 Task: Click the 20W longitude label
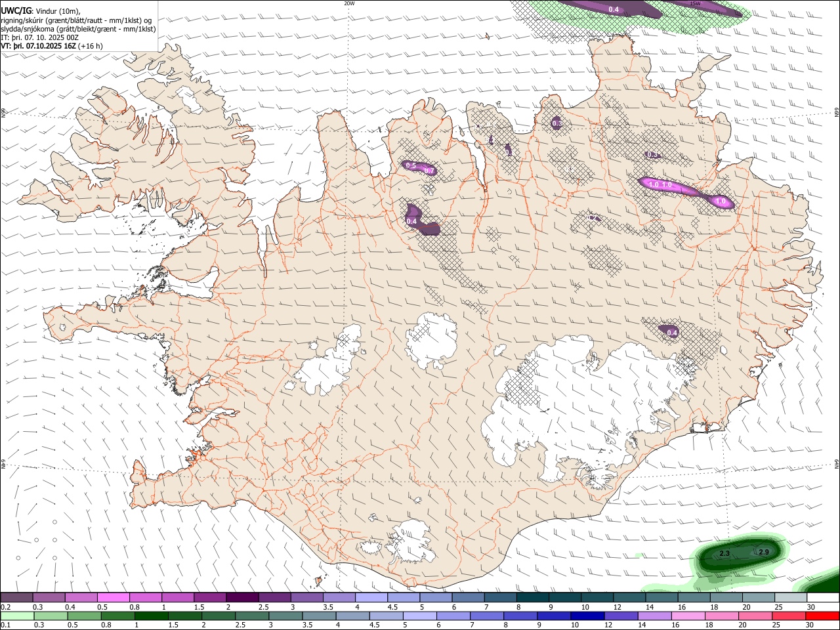pyautogui.click(x=349, y=3)
